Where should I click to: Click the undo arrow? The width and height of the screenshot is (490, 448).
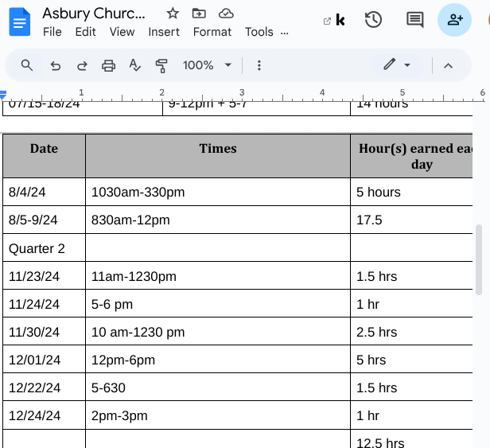pyautogui.click(x=55, y=65)
